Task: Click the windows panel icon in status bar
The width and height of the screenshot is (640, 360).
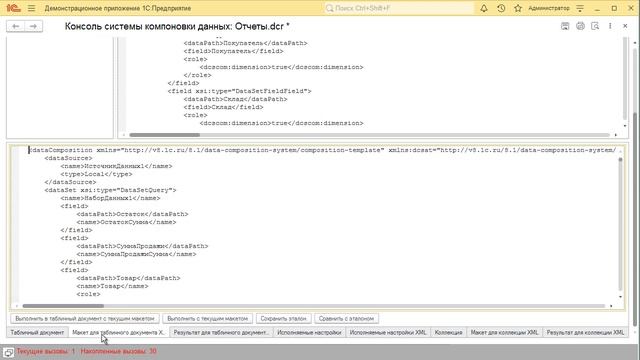Action: point(8,352)
